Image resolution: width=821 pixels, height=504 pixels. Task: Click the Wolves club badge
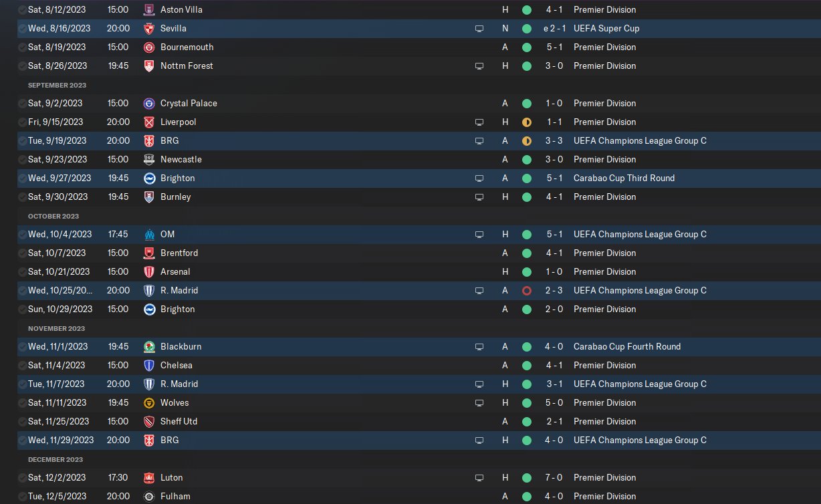click(149, 403)
